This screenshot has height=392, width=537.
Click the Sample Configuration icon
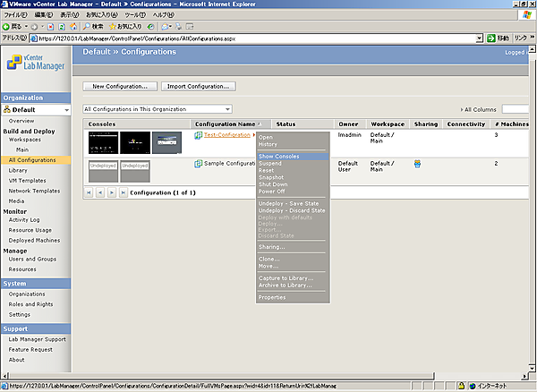tap(198, 164)
